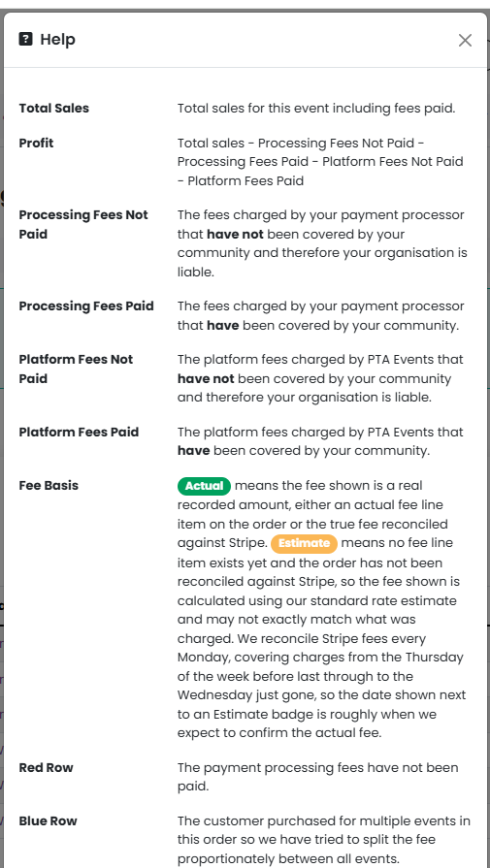Click the Red Row label
The image size is (490, 868).
tap(46, 768)
